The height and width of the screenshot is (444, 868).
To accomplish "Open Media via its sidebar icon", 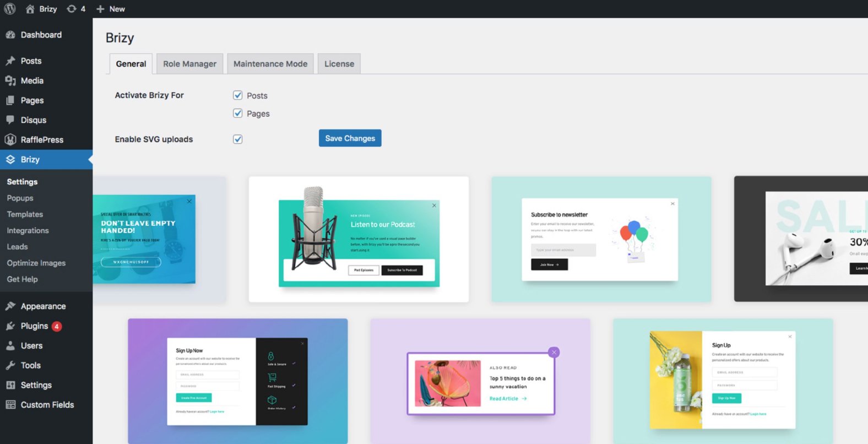I will pyautogui.click(x=10, y=80).
